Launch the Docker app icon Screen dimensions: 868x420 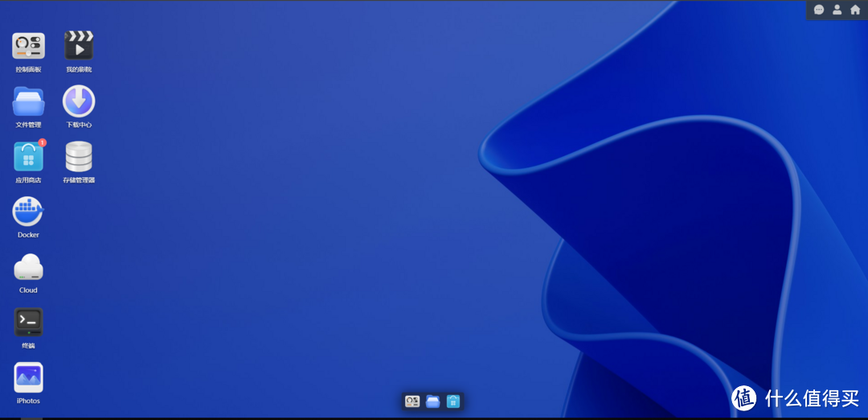click(x=28, y=212)
